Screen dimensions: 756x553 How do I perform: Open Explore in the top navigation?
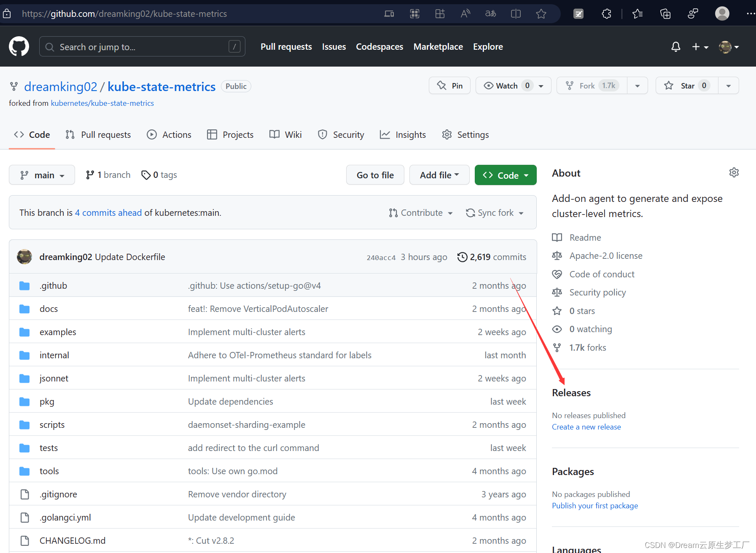(488, 47)
